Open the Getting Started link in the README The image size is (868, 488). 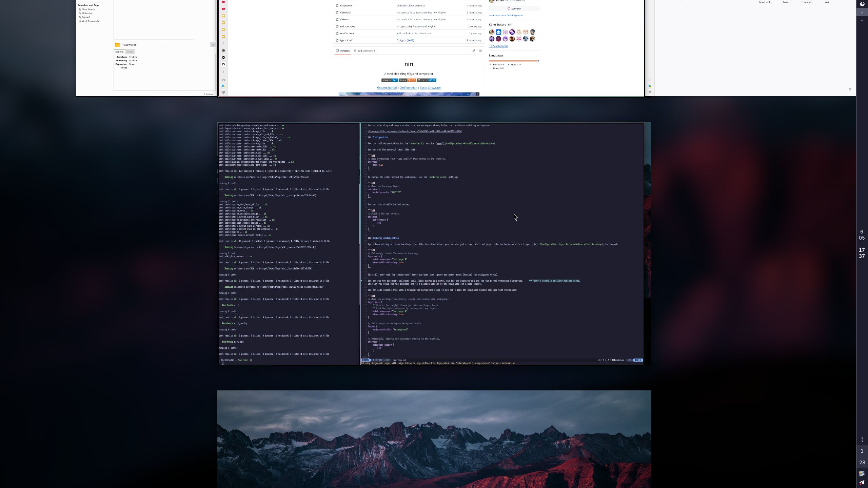click(x=387, y=87)
